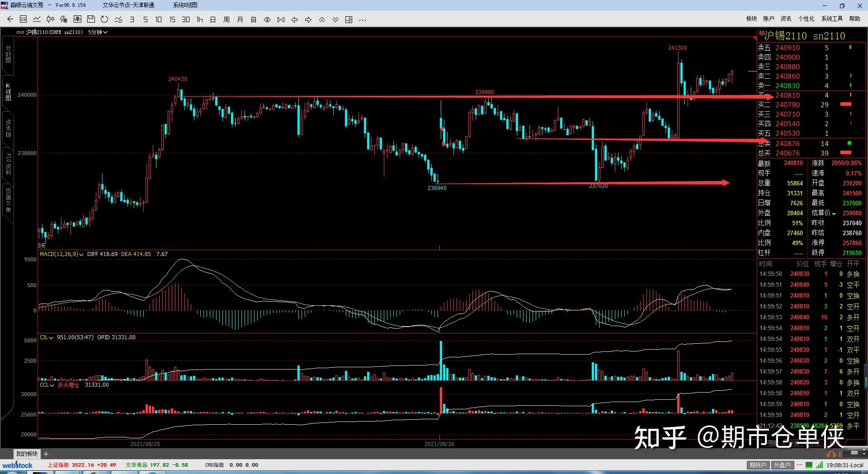Click the 期货户 account button
Screen dimensions: 868x474
(758, 465)
